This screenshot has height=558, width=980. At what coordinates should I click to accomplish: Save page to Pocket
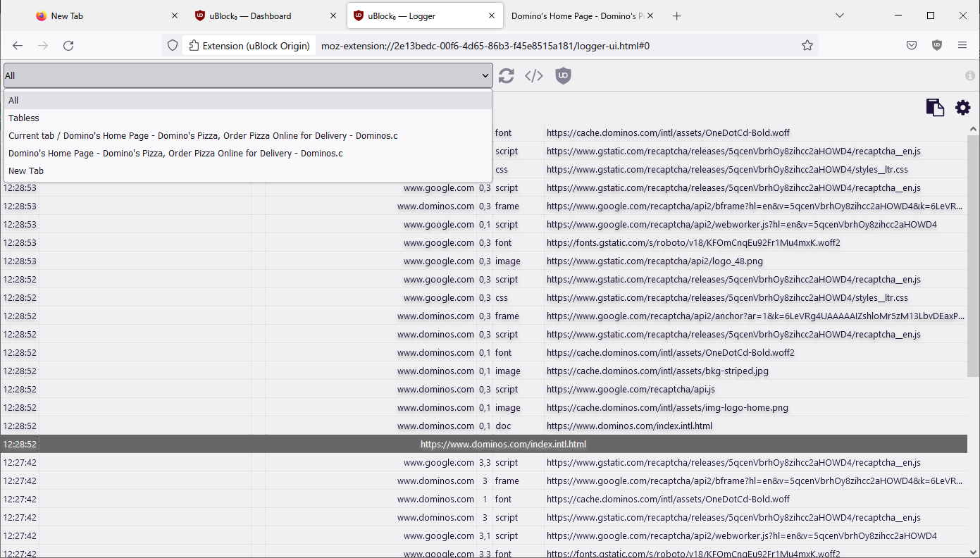click(x=911, y=44)
